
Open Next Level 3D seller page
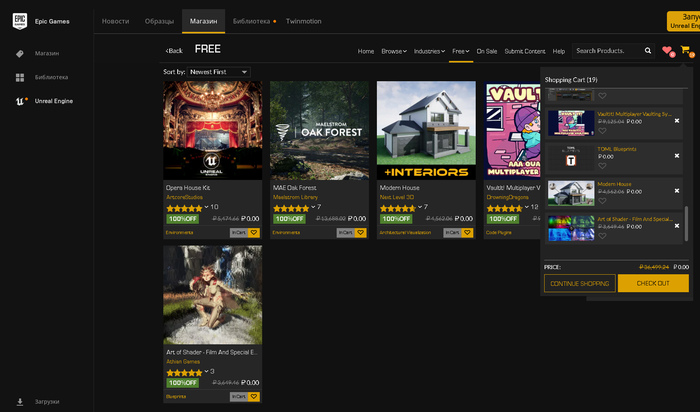(396, 197)
